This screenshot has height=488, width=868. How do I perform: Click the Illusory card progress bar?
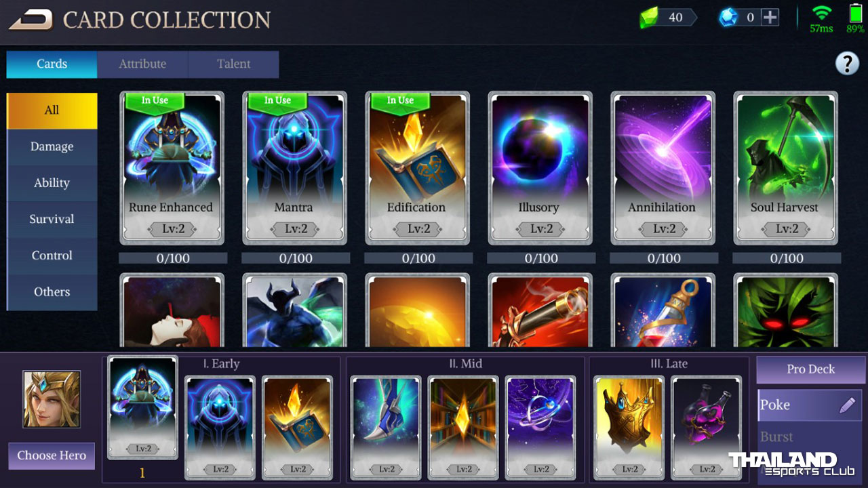(541, 258)
